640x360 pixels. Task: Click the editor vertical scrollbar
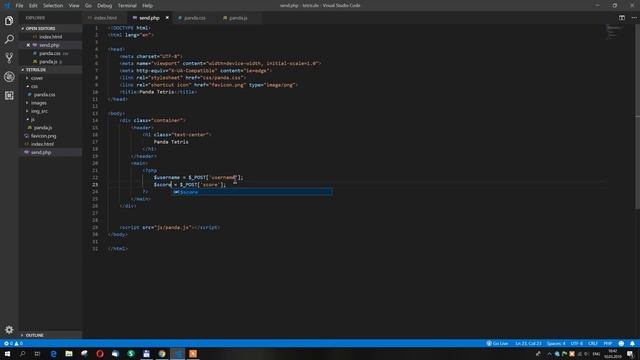point(637,116)
